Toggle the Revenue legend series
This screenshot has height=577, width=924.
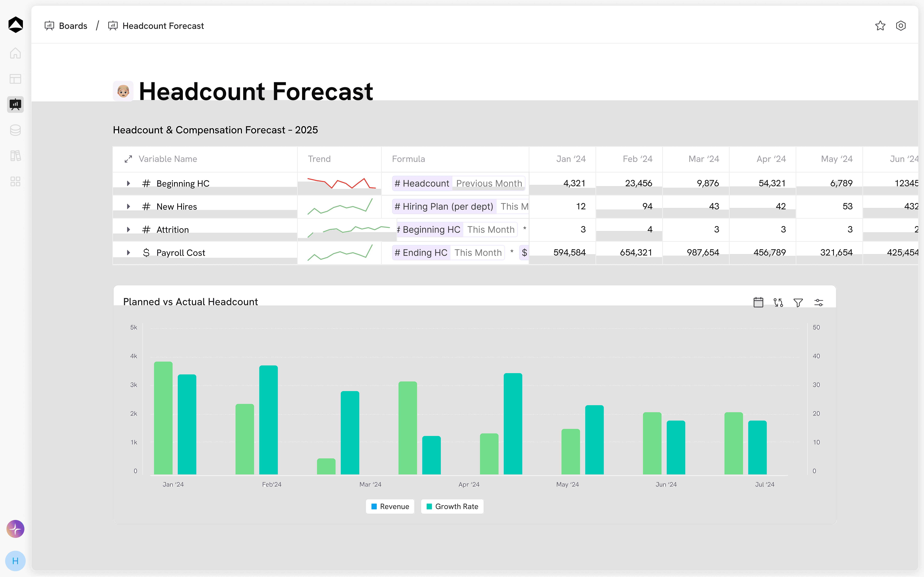[390, 506]
